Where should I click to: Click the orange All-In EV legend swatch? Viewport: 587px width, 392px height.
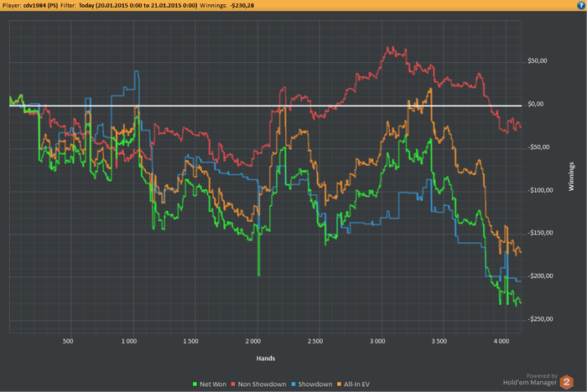339,384
